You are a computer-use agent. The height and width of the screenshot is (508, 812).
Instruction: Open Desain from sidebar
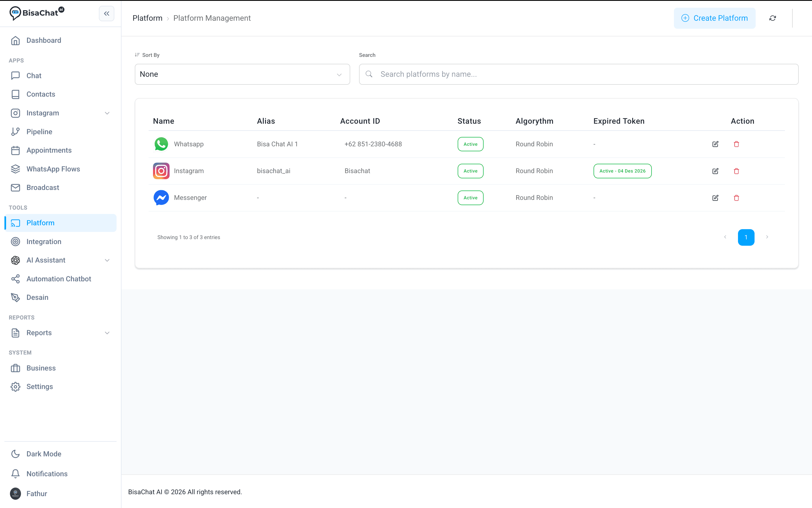pos(60,297)
